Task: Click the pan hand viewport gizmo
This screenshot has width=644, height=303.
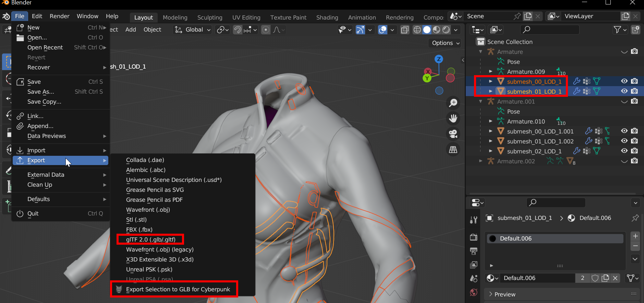Action: (453, 118)
